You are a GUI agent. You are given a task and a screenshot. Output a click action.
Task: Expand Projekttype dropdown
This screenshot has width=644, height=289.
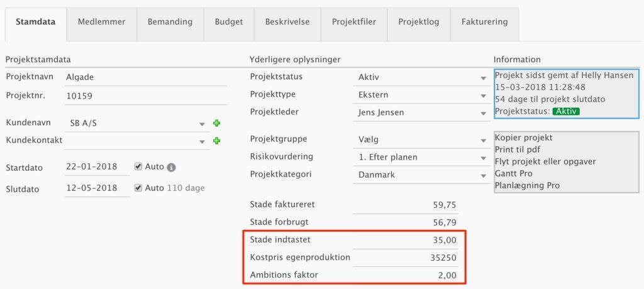tap(483, 95)
